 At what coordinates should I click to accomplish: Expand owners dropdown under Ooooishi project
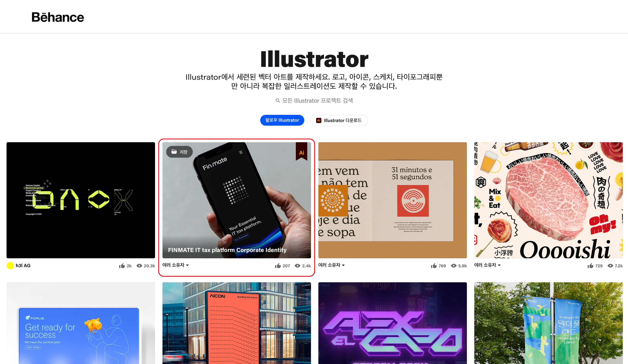(x=487, y=265)
